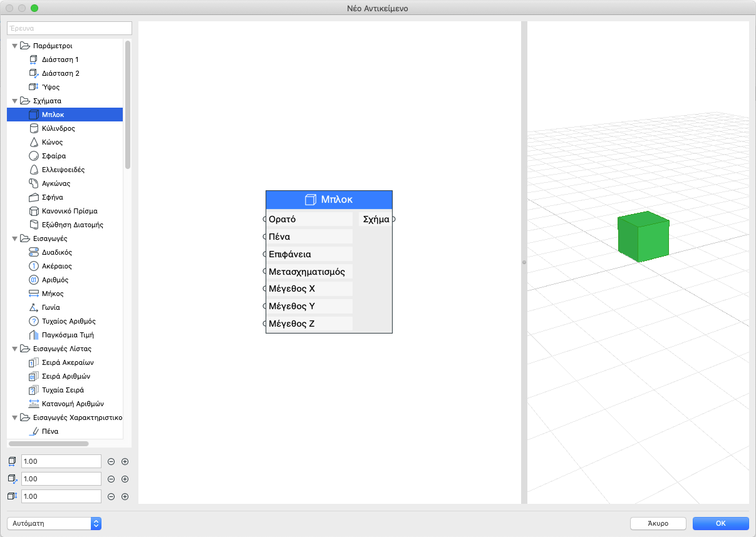Click the height value field
Image resolution: width=756 pixels, height=537 pixels.
(x=61, y=496)
